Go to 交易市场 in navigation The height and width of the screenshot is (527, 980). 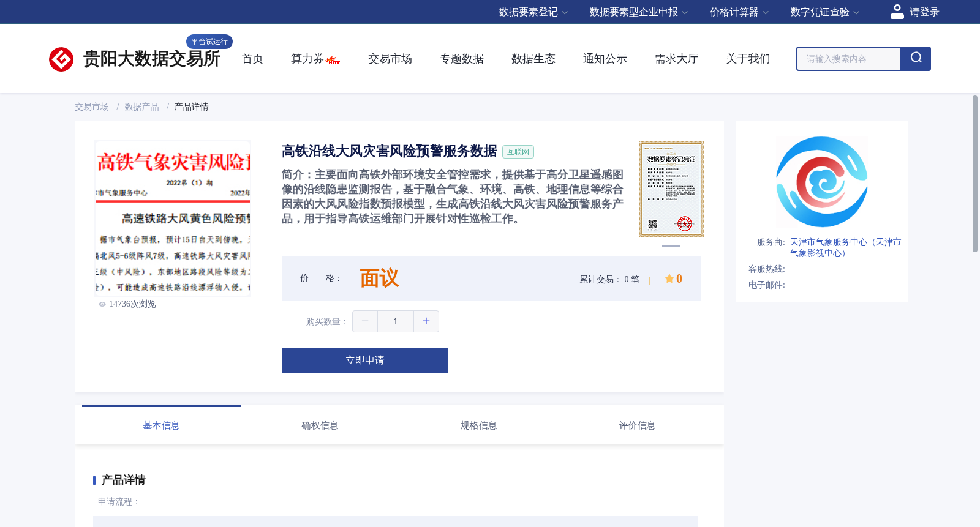pos(390,59)
